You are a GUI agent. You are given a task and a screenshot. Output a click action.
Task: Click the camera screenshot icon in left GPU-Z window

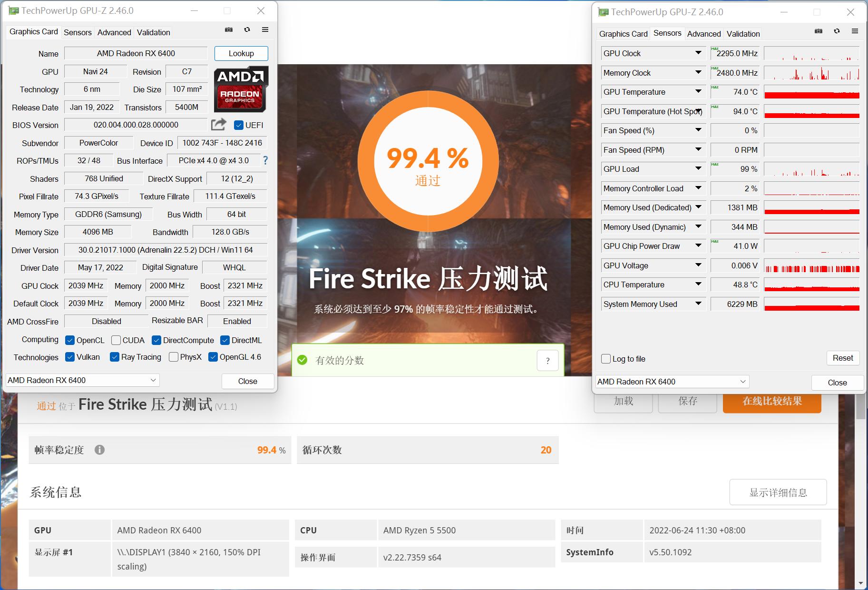pyautogui.click(x=229, y=29)
